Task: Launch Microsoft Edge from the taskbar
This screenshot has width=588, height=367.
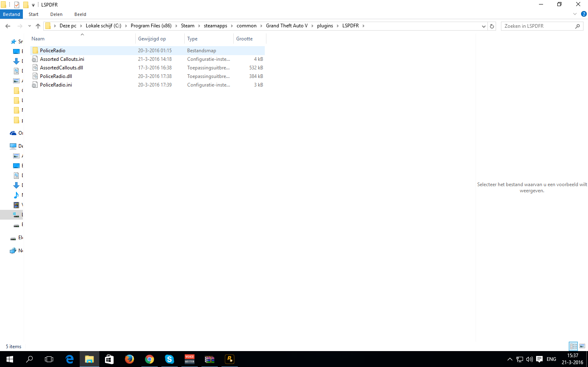Action: (x=69, y=359)
